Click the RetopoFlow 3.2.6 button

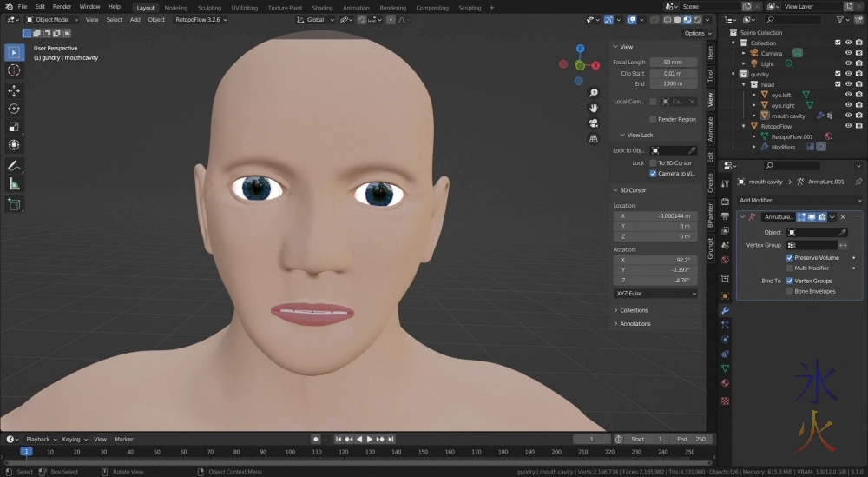(x=201, y=19)
